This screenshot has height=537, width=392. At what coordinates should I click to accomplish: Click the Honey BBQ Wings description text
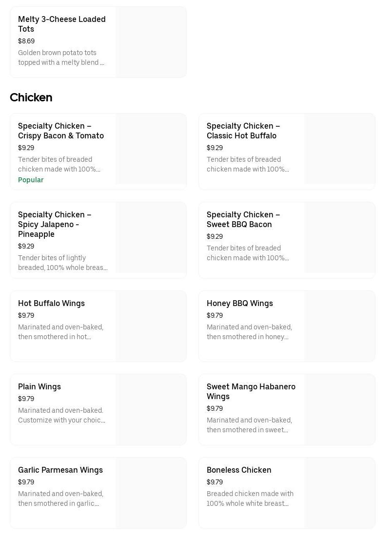click(x=249, y=332)
